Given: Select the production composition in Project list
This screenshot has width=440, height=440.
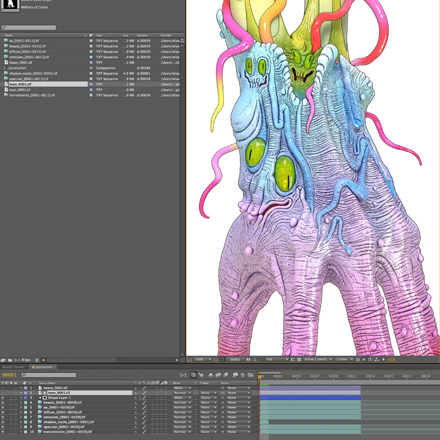Looking at the screenshot, I should (x=17, y=68).
